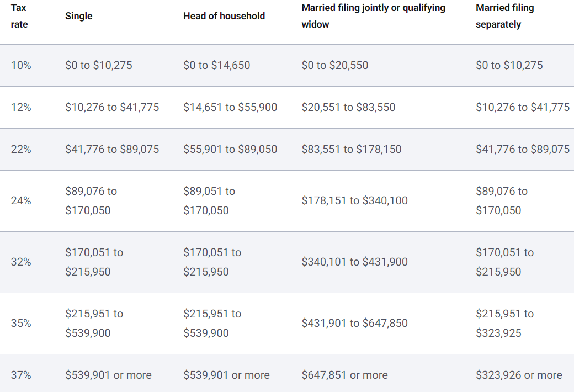Click the "$647,851 or more" cell

click(344, 375)
